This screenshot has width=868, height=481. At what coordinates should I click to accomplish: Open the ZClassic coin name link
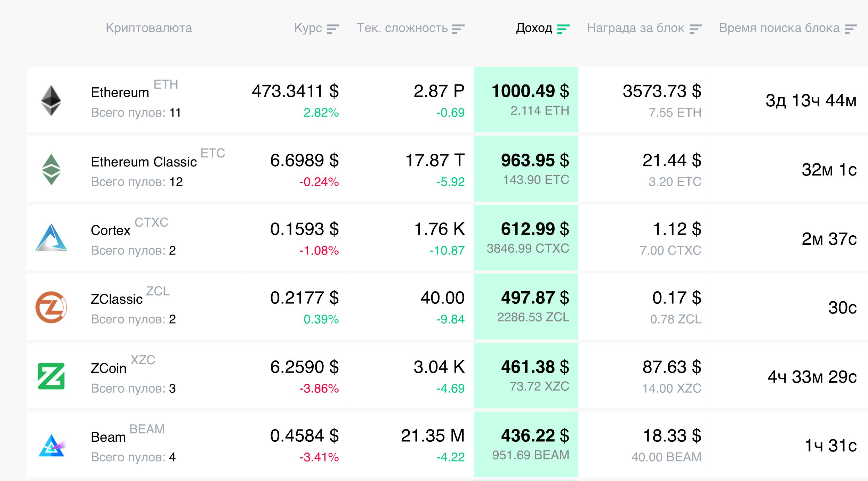[116, 299]
